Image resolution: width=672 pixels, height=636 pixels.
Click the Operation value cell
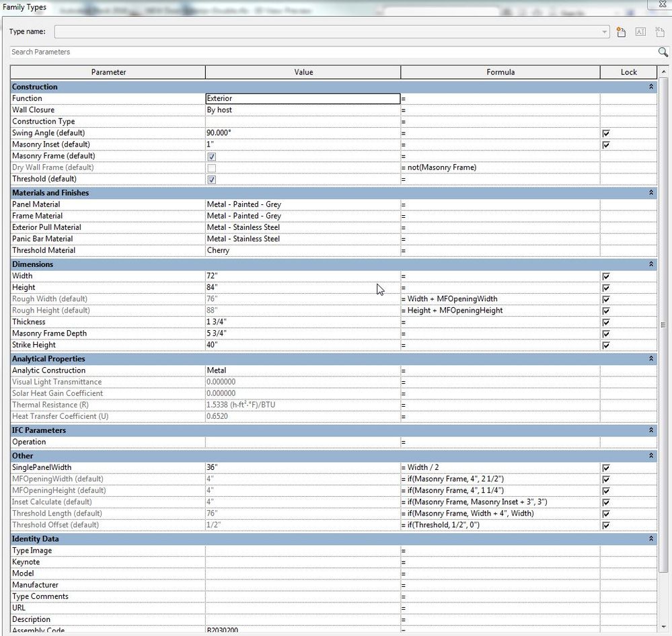pyautogui.click(x=303, y=442)
